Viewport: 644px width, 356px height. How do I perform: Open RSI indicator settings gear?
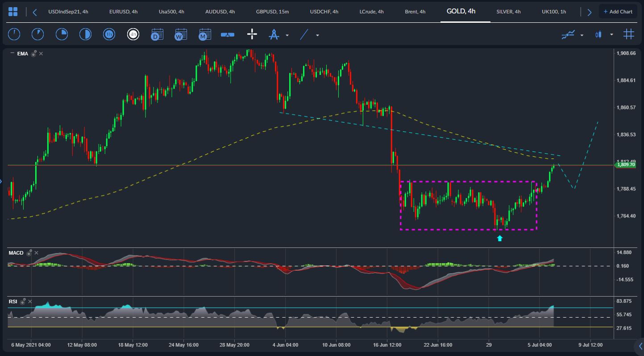(x=23, y=302)
